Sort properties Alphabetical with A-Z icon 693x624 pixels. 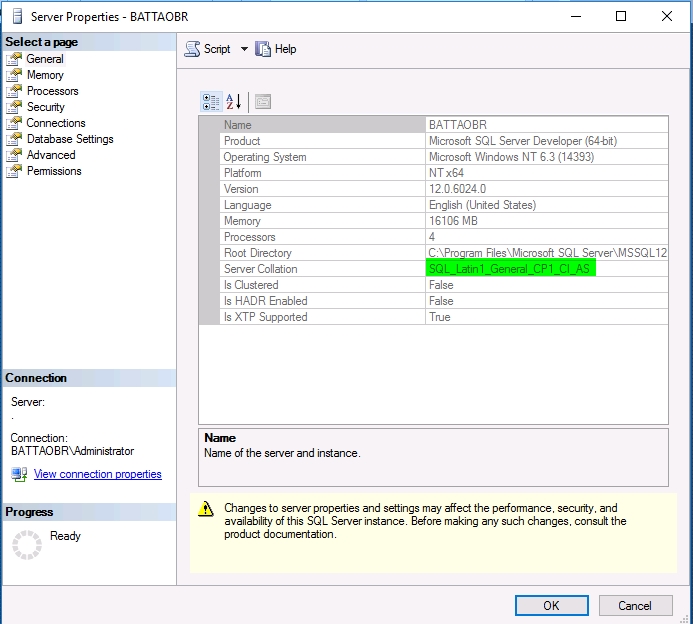click(x=233, y=102)
